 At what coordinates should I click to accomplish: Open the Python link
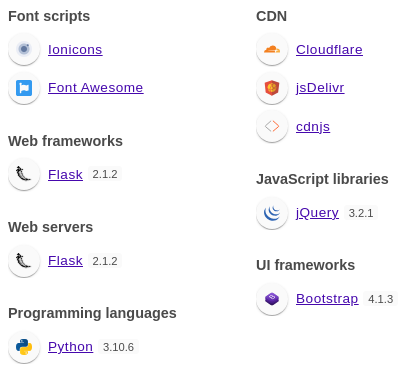[70, 347]
